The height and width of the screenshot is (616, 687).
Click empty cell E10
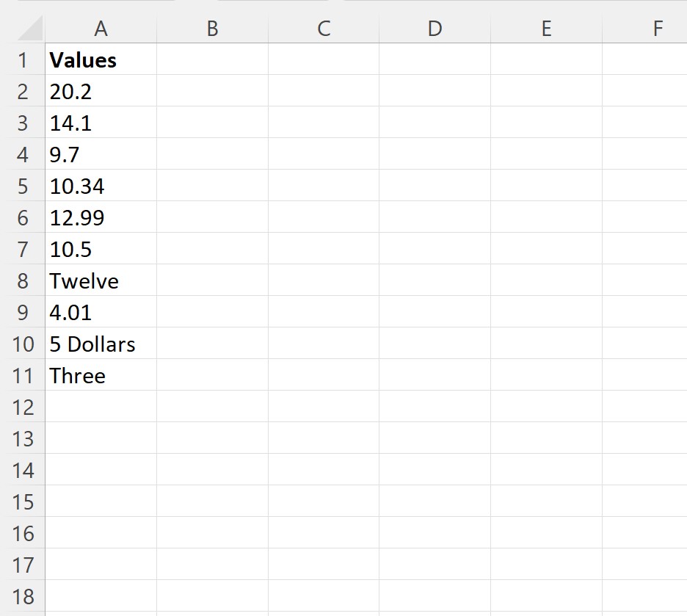point(546,343)
